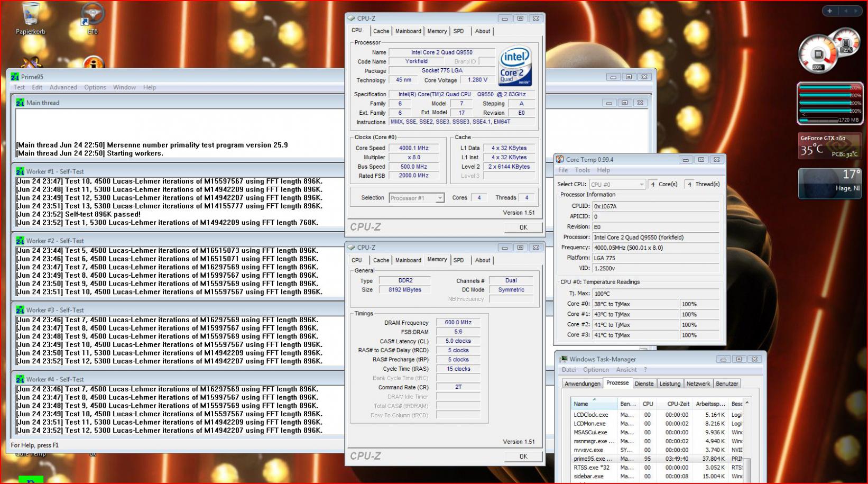This screenshot has width=868, height=484.
Task: Select the MSASCui.exe process row
Action: pyautogui.click(x=657, y=432)
